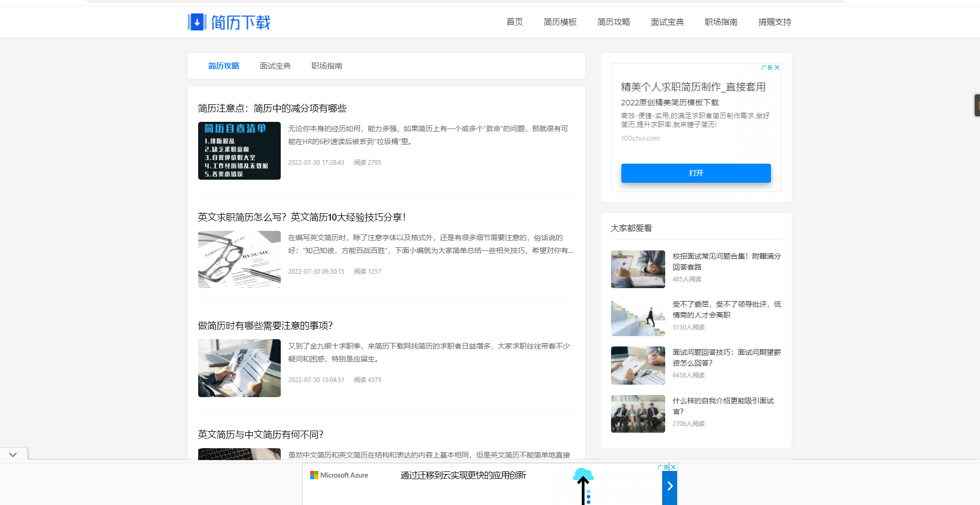The height and width of the screenshot is (505, 980).
Task: Close the sidebar advertisement via its X icon
Action: [x=777, y=67]
